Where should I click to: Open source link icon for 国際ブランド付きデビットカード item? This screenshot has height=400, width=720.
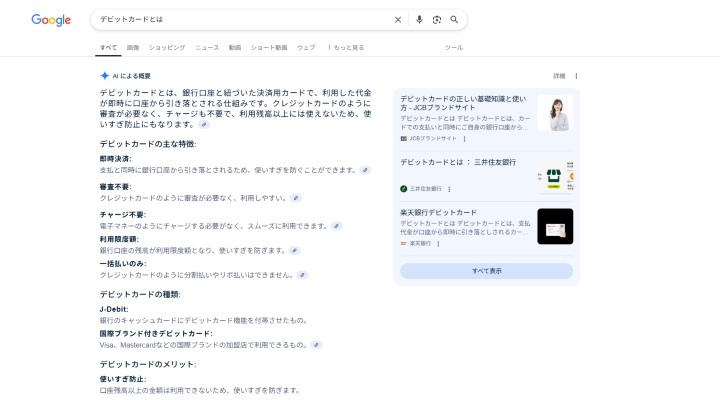(x=316, y=345)
